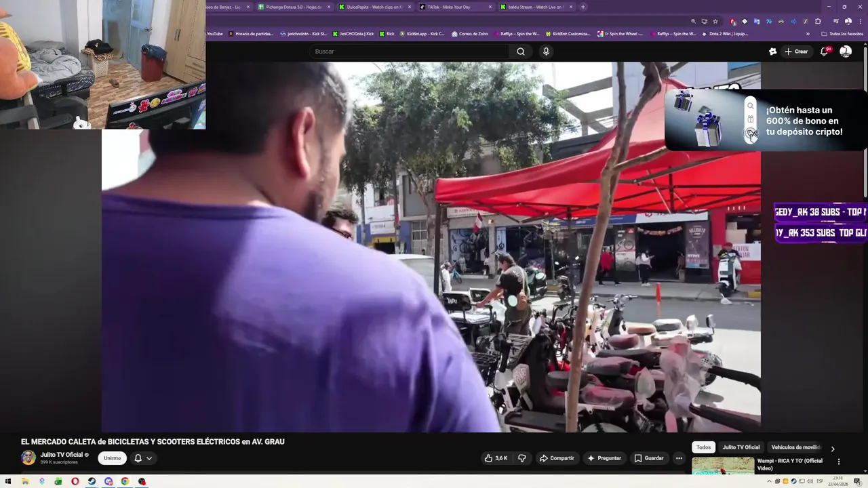Open Julito TV Oficial channel avatar
Viewport: 868px width, 488px height.
point(28,458)
